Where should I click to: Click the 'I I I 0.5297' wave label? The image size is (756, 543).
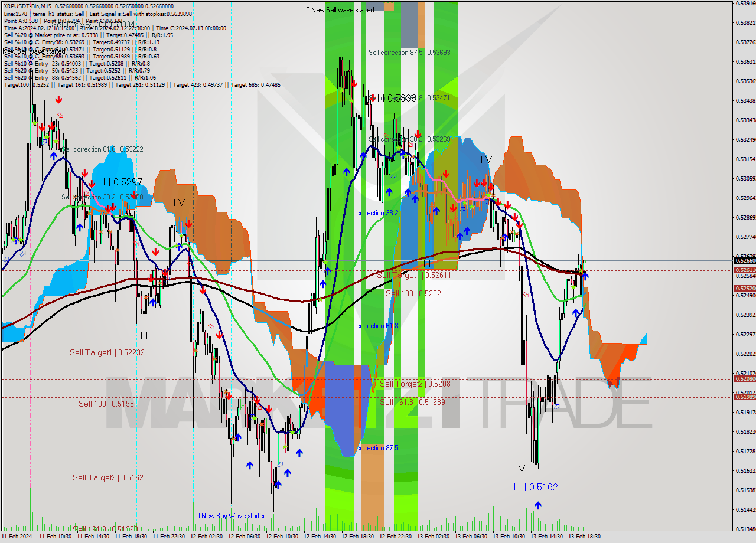[x=119, y=182]
